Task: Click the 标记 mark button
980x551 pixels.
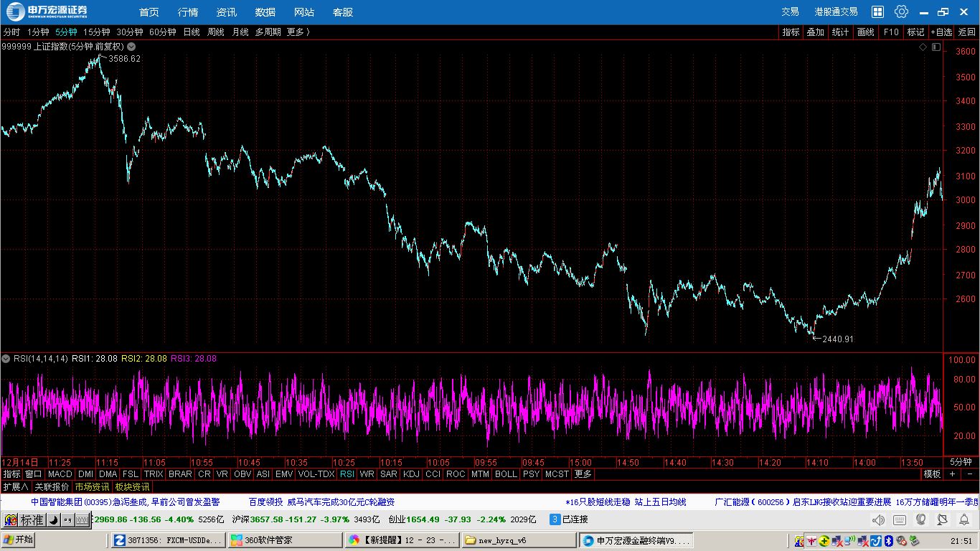Action: 915,32
